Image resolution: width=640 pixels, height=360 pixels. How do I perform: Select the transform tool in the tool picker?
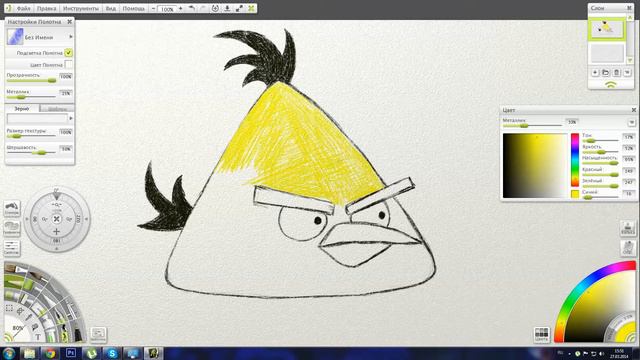(20, 311)
